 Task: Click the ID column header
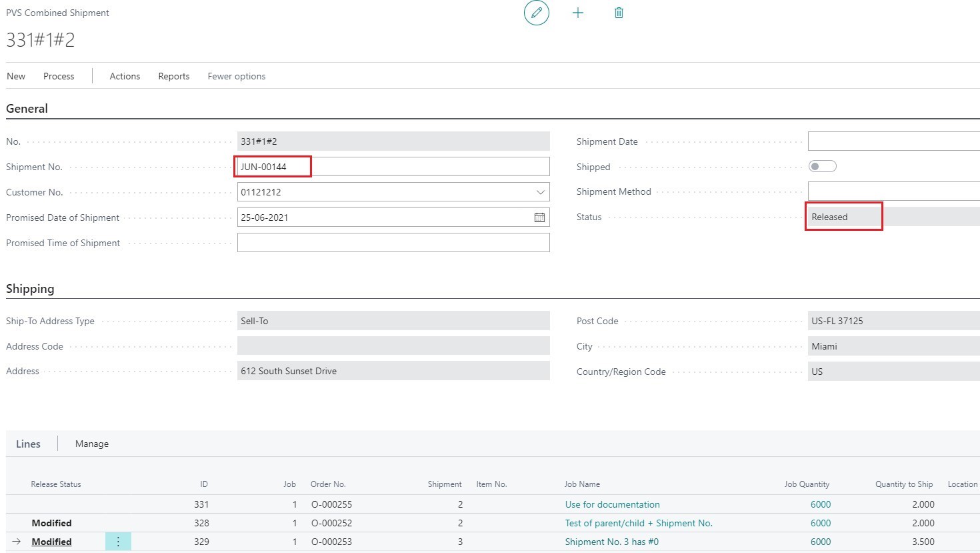204,484
